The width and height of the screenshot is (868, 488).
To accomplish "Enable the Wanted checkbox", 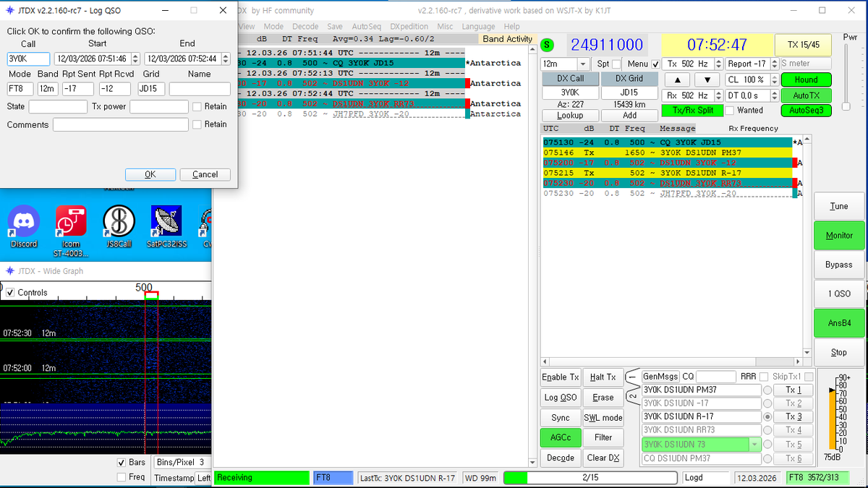I will 730,111.
